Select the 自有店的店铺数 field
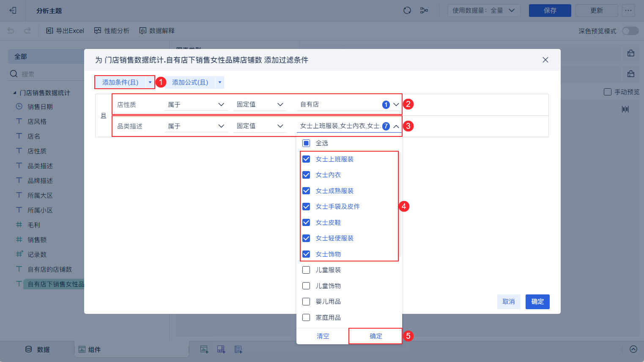 (x=49, y=269)
